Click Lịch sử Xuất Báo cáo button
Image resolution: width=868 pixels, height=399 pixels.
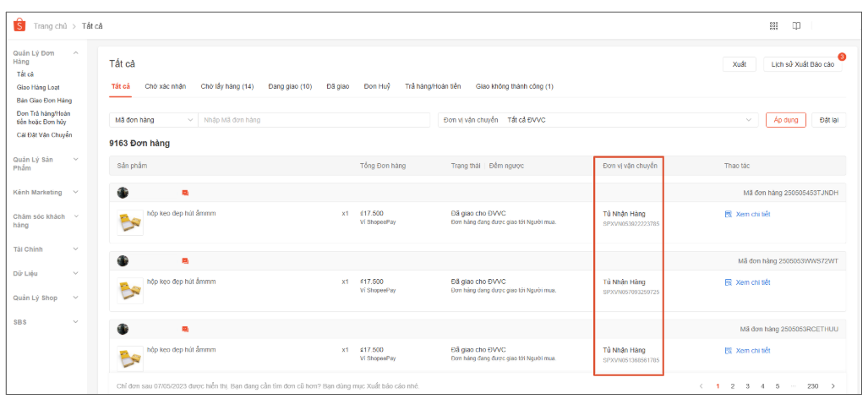pyautogui.click(x=802, y=64)
